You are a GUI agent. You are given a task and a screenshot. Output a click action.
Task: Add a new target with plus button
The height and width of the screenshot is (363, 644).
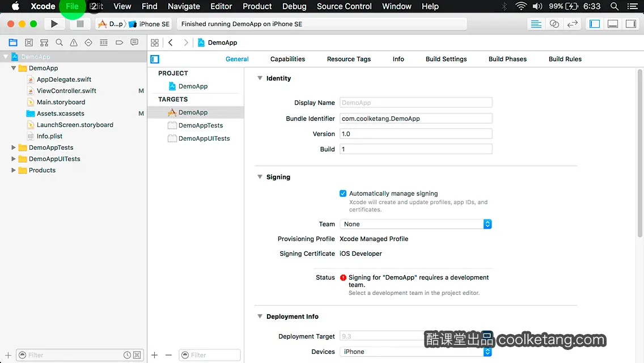tap(154, 355)
